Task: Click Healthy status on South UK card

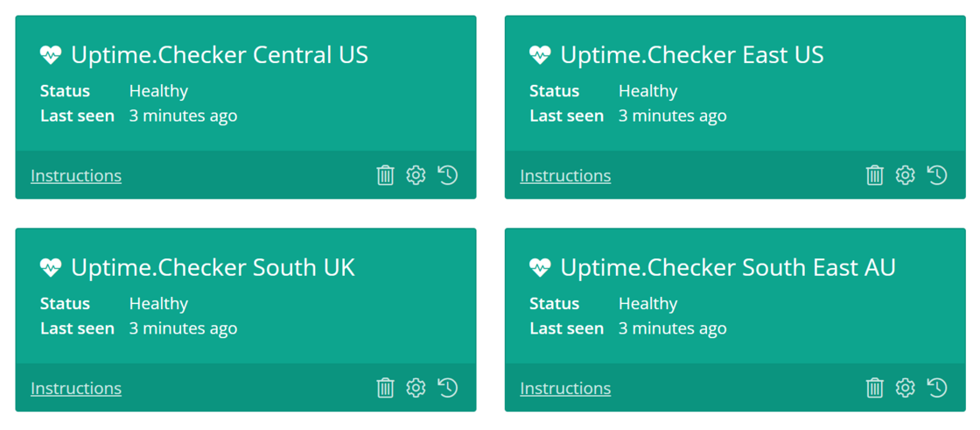Action: click(x=158, y=304)
